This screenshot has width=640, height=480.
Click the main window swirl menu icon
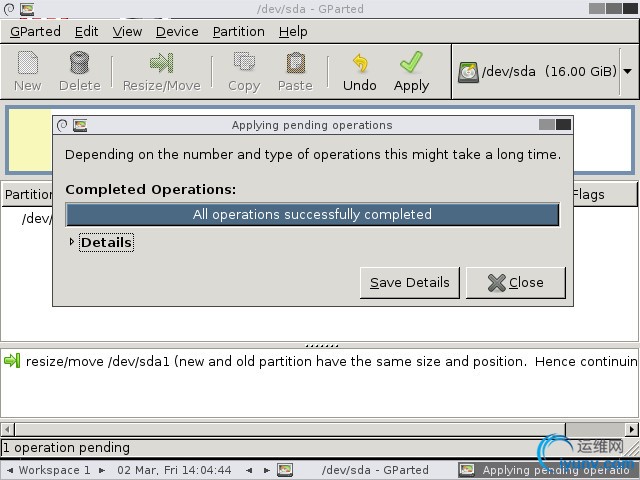pos(9,9)
